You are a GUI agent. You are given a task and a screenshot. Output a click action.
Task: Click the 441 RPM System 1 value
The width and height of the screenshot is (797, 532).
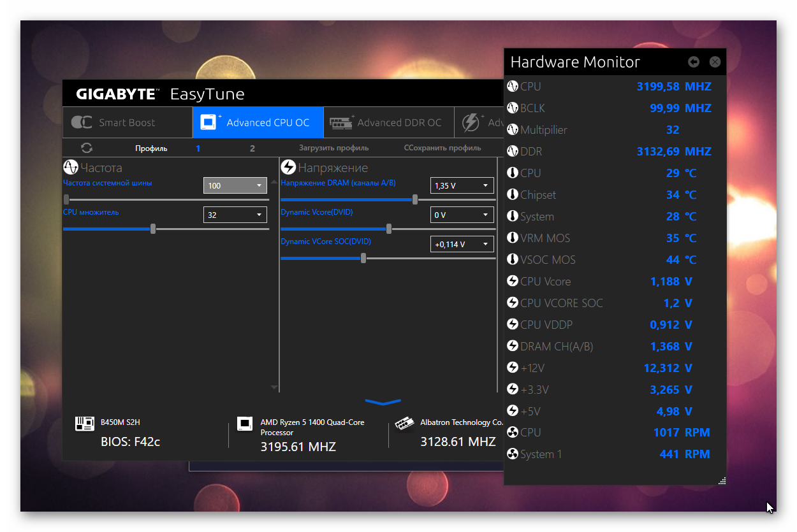pos(685,454)
